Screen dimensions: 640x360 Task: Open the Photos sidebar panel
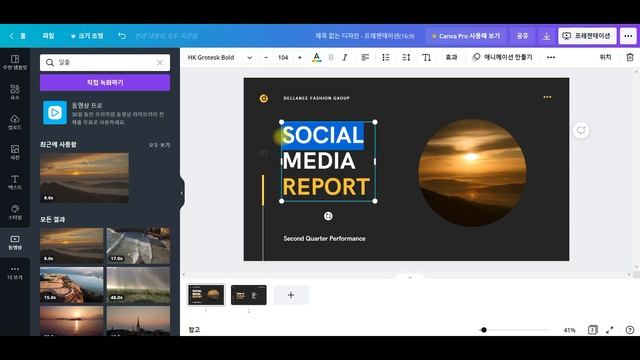point(15,152)
